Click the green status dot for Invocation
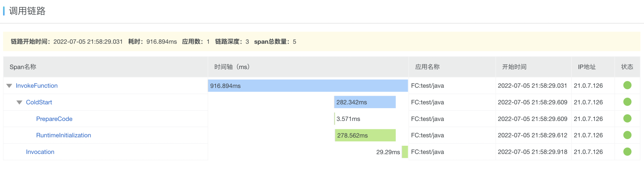Image resolution: width=644 pixels, height=180 pixels. click(627, 152)
